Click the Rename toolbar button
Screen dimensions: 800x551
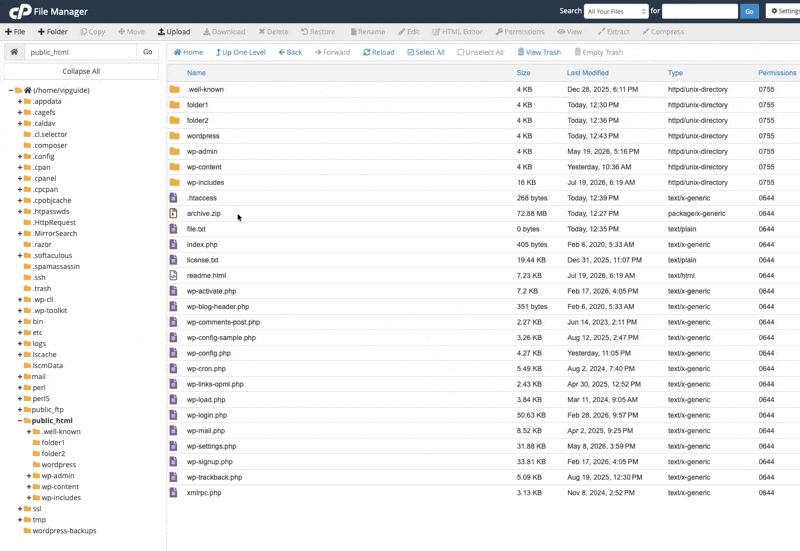(368, 32)
